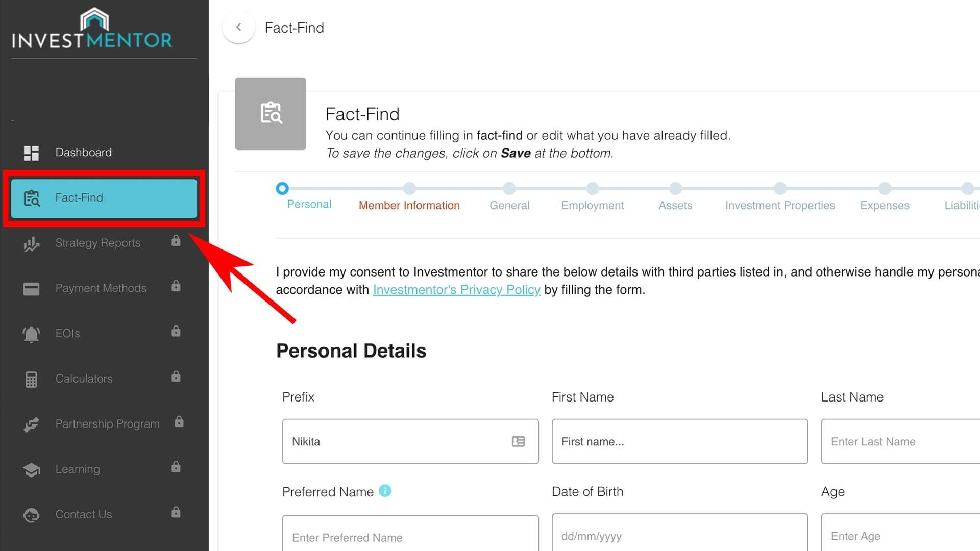
Task: Click the Prefix field contact card icon
Action: tap(518, 442)
